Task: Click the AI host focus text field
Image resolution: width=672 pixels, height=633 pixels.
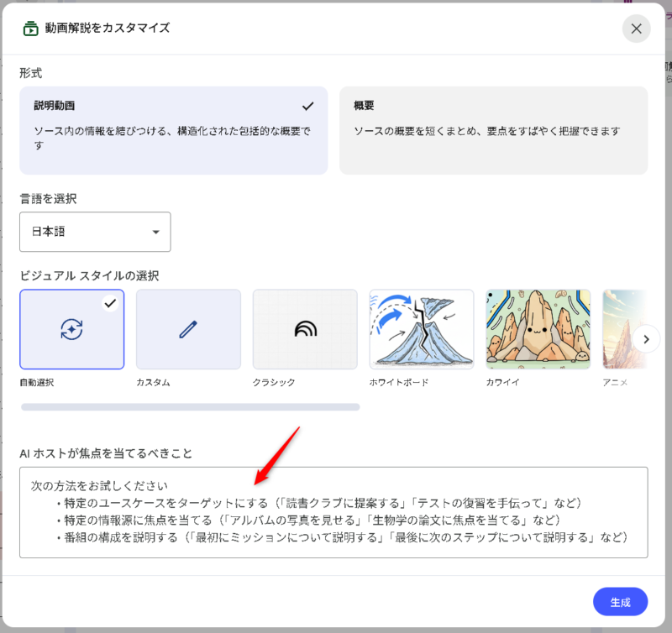Action: click(x=333, y=512)
